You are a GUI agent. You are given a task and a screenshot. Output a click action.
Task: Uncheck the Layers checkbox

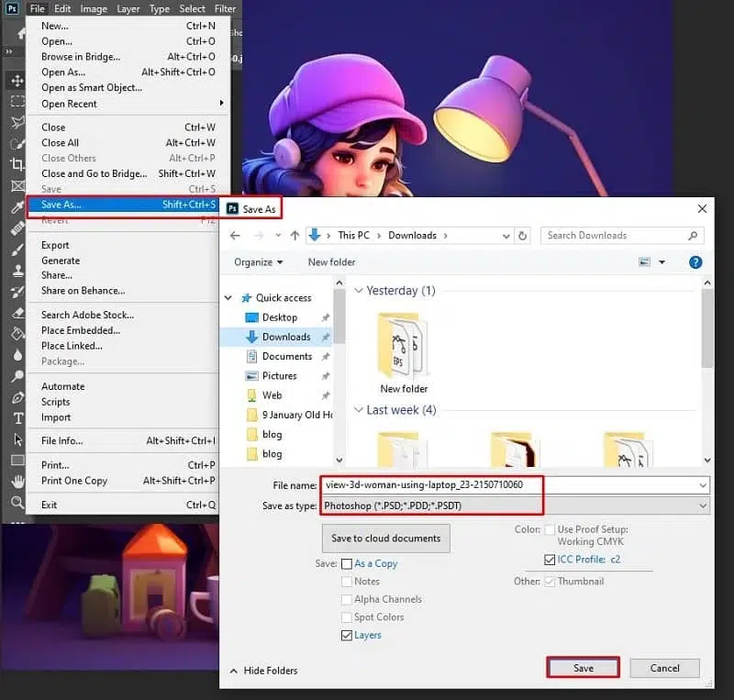tap(347, 636)
